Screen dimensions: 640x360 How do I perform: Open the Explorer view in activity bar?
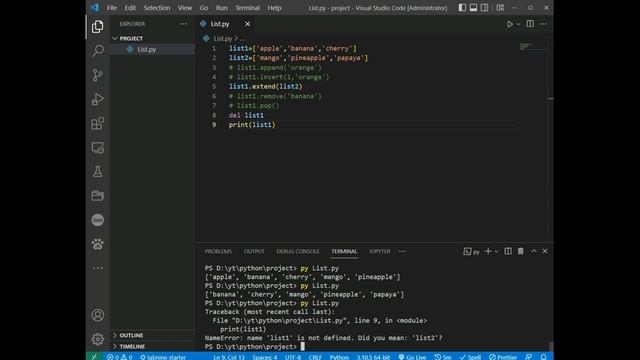coord(98,27)
